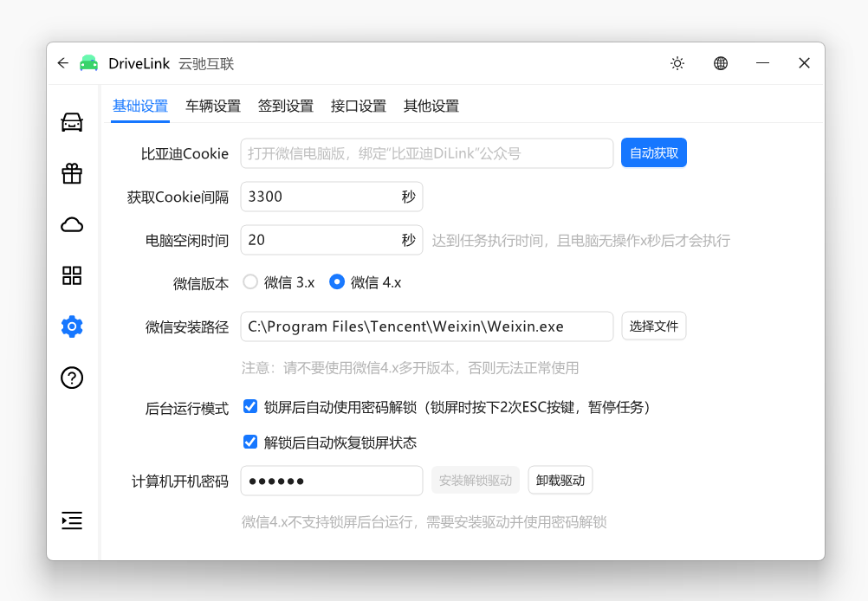The width and height of the screenshot is (868, 601).
Task: Uncheck 解锁后自动恢复锁屏状态
Action: (x=250, y=442)
